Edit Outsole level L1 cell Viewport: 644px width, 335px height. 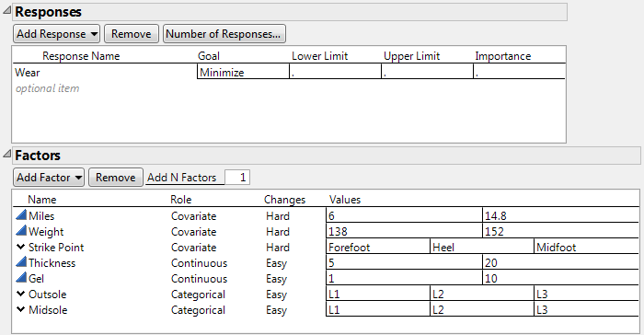click(x=378, y=294)
